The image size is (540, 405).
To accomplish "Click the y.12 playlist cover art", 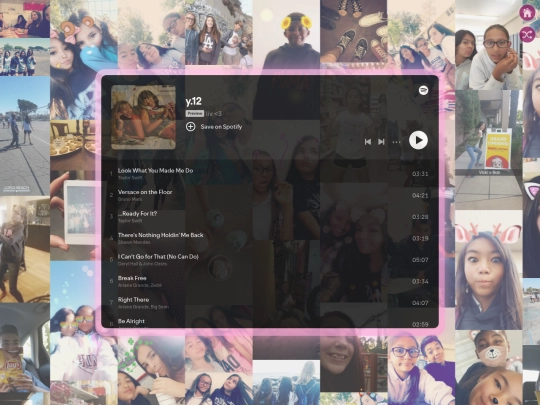I will 143,117.
